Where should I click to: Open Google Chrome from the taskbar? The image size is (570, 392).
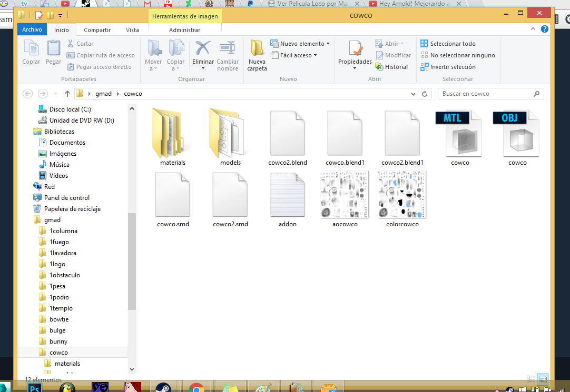pos(196,387)
